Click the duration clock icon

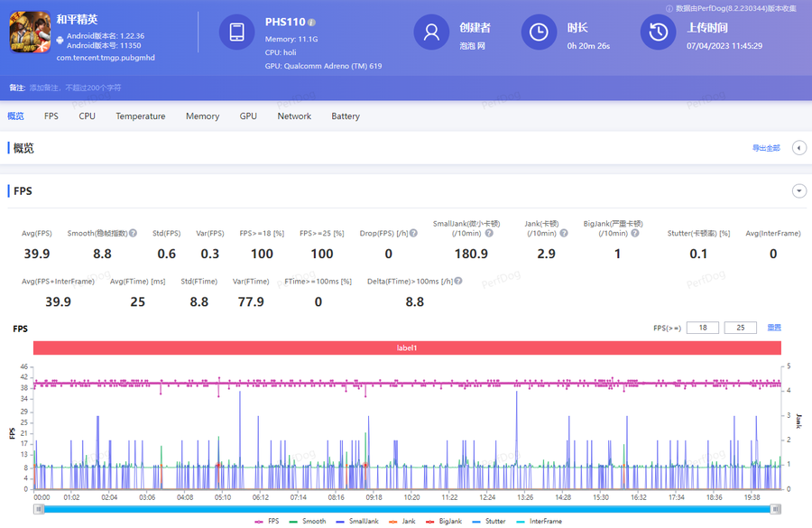click(539, 32)
